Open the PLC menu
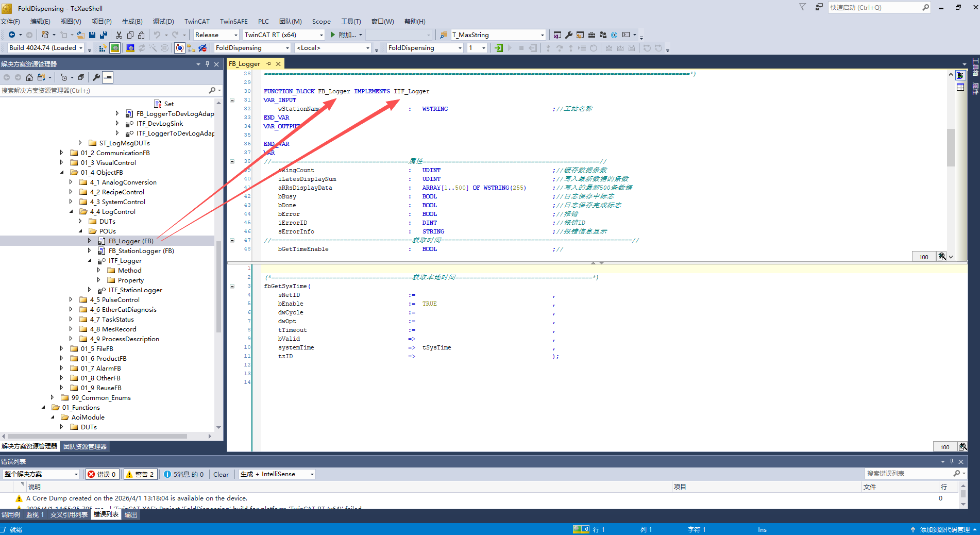 pos(263,22)
